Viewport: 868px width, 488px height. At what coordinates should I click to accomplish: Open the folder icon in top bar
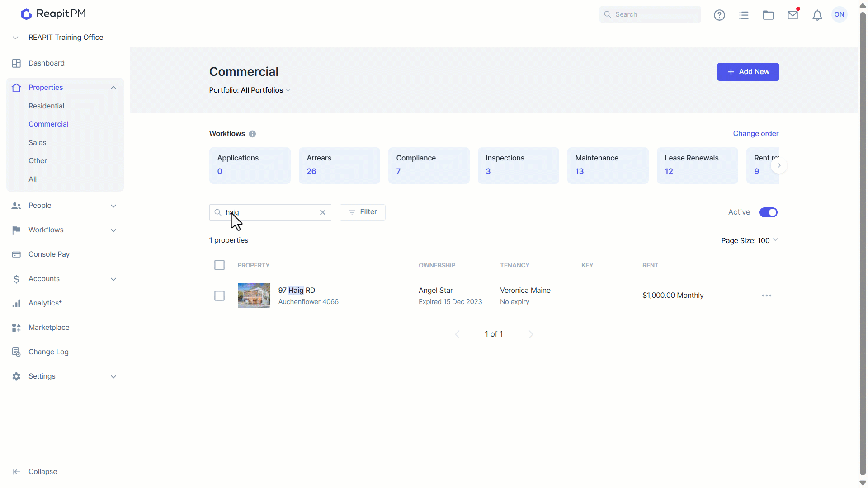tap(768, 15)
